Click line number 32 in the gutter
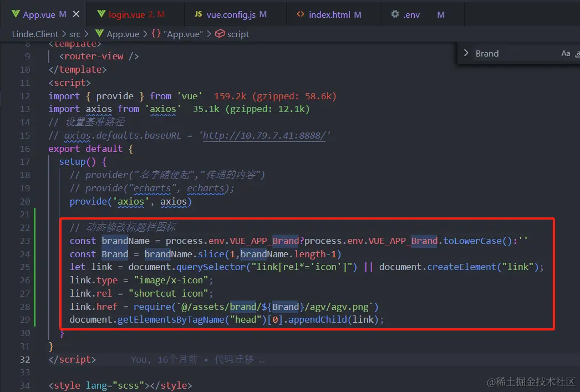This screenshot has width=580, height=392. tap(25, 359)
